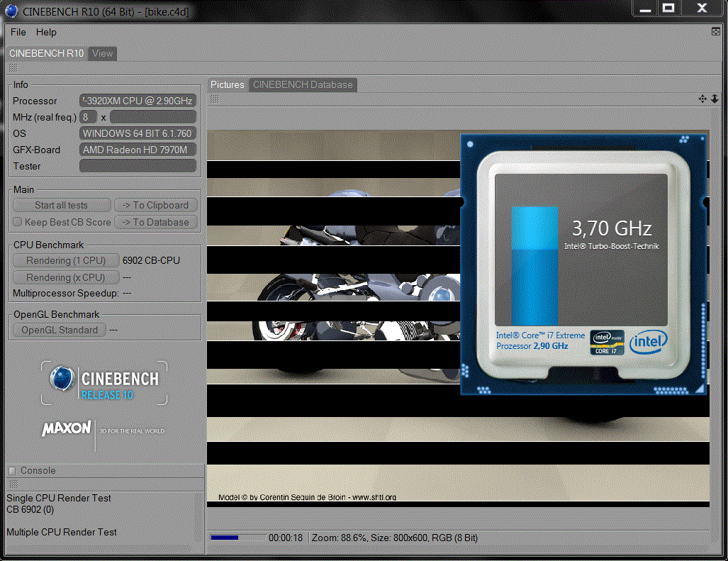Click the Intel logo on Turbo Boost gadget
The width and height of the screenshot is (728, 561).
pyautogui.click(x=648, y=343)
